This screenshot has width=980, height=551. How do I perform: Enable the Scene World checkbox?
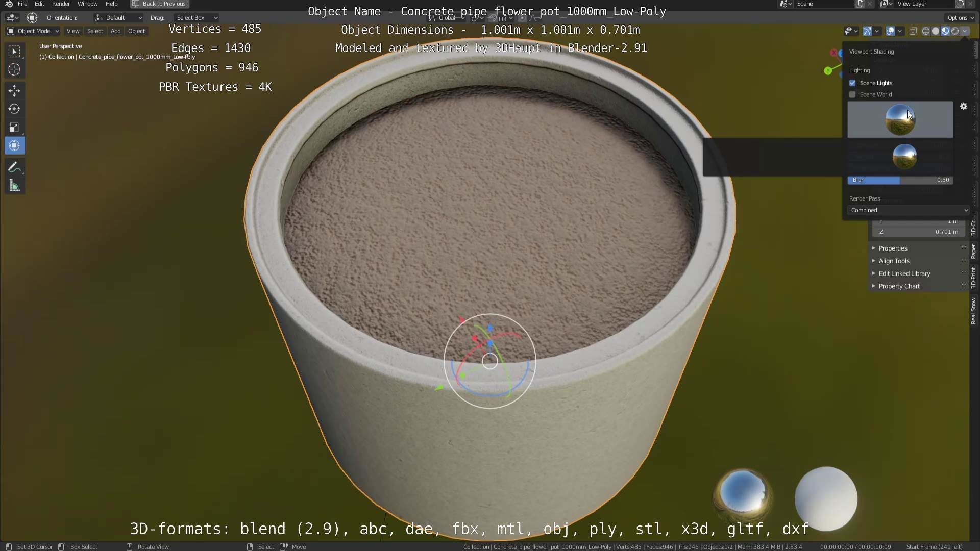pyautogui.click(x=852, y=94)
